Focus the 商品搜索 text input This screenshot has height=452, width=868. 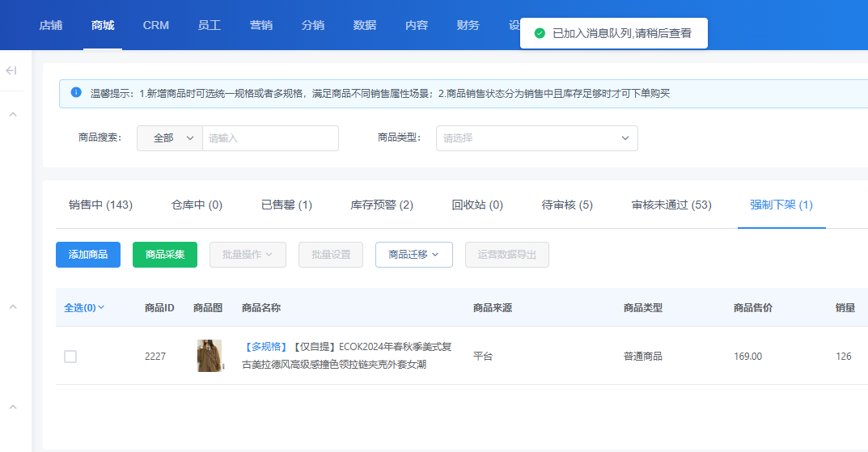click(269, 138)
